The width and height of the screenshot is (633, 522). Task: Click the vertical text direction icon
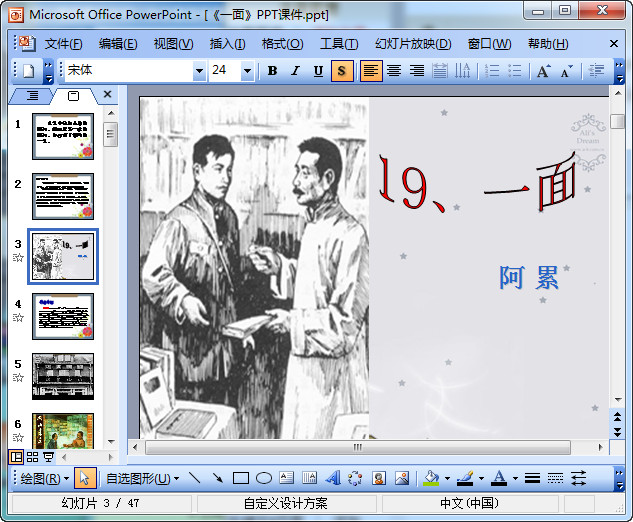pos(463,71)
